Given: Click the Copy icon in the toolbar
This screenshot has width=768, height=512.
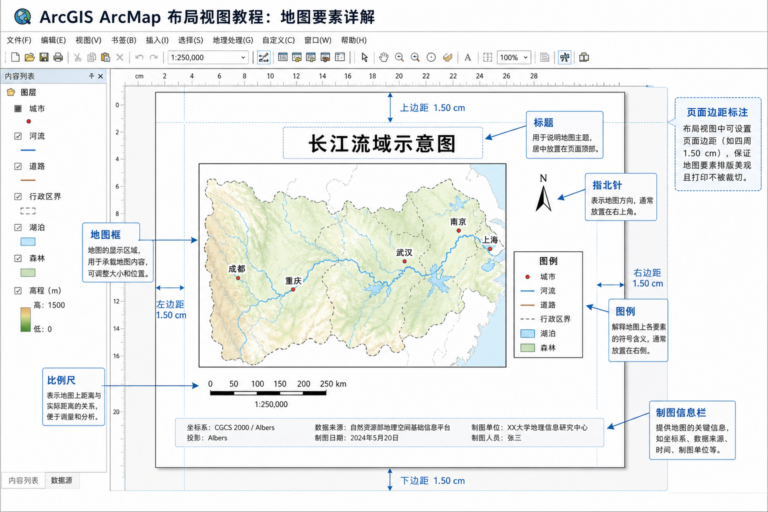Looking at the screenshot, I should click(x=91, y=57).
